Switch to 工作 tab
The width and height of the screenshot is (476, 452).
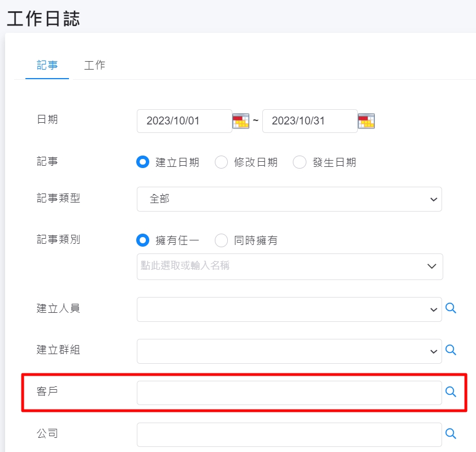pyautogui.click(x=95, y=65)
